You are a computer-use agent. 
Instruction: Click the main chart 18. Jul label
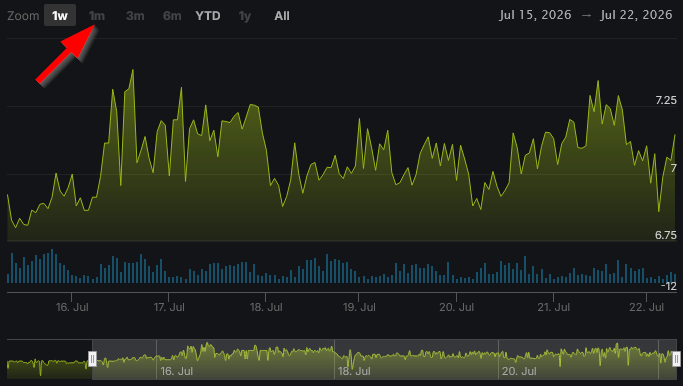point(266,307)
